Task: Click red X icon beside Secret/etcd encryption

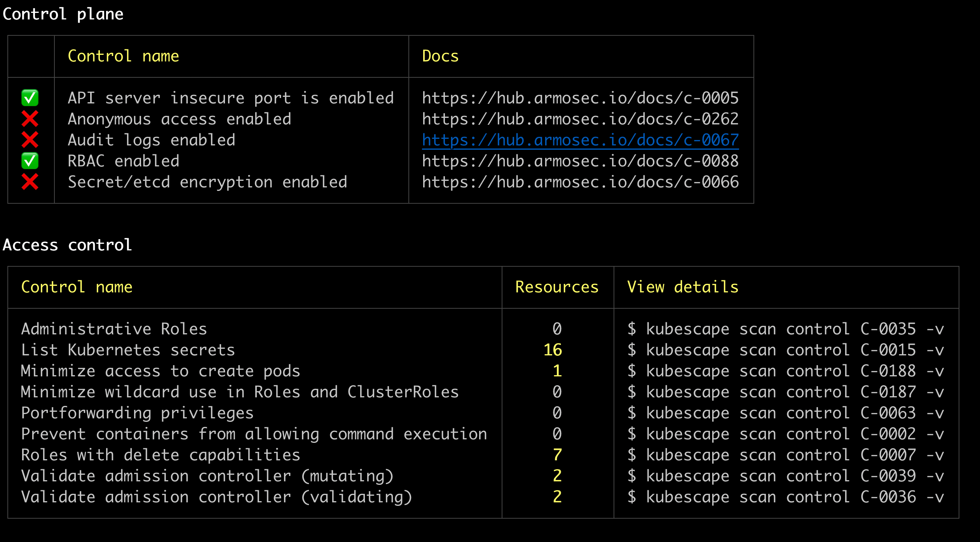Action: (x=30, y=182)
